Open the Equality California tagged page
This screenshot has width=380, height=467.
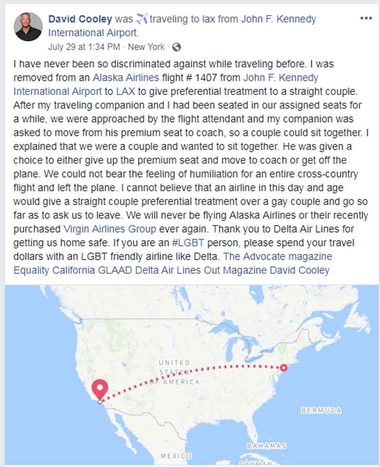point(54,270)
